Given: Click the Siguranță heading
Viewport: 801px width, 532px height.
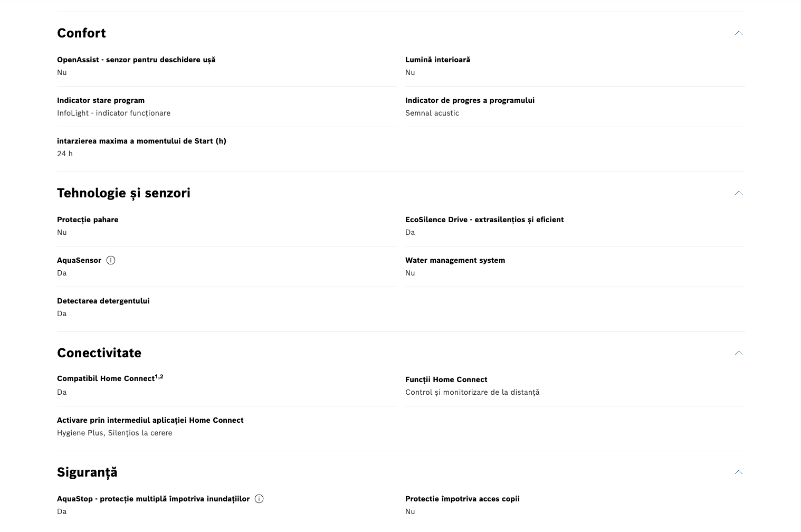Looking at the screenshot, I should pos(87,472).
